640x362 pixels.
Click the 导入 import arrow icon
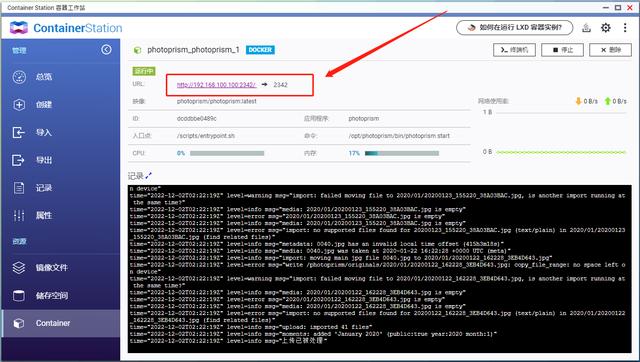tap(18, 132)
